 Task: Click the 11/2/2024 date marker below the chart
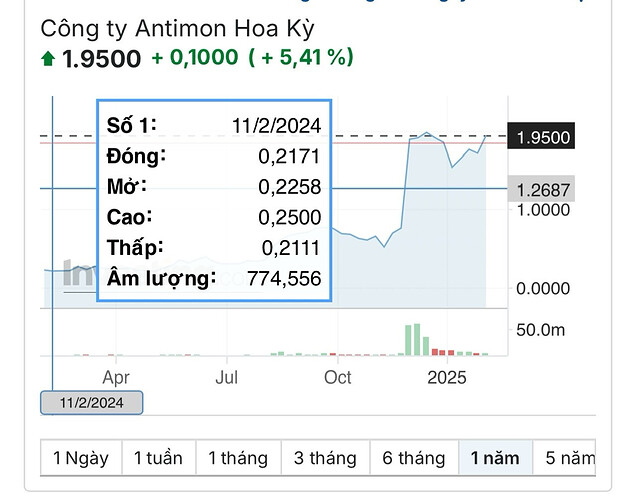92,403
